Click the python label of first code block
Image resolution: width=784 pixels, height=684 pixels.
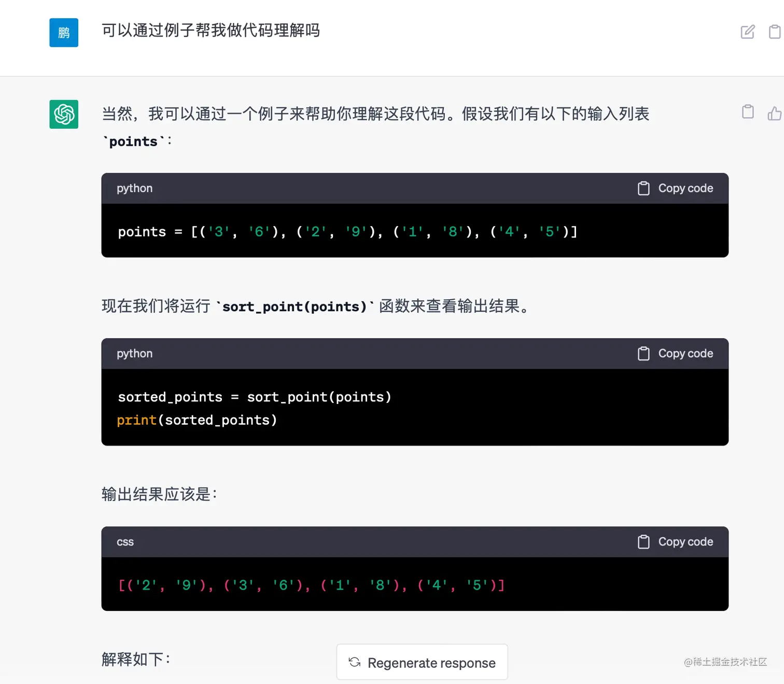(135, 188)
